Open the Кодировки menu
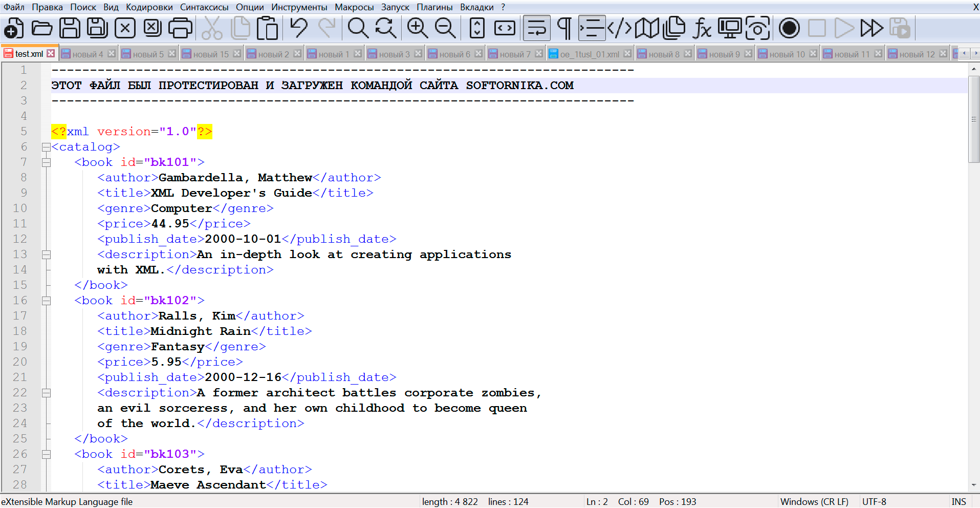The width and height of the screenshot is (980, 508). 149,7
